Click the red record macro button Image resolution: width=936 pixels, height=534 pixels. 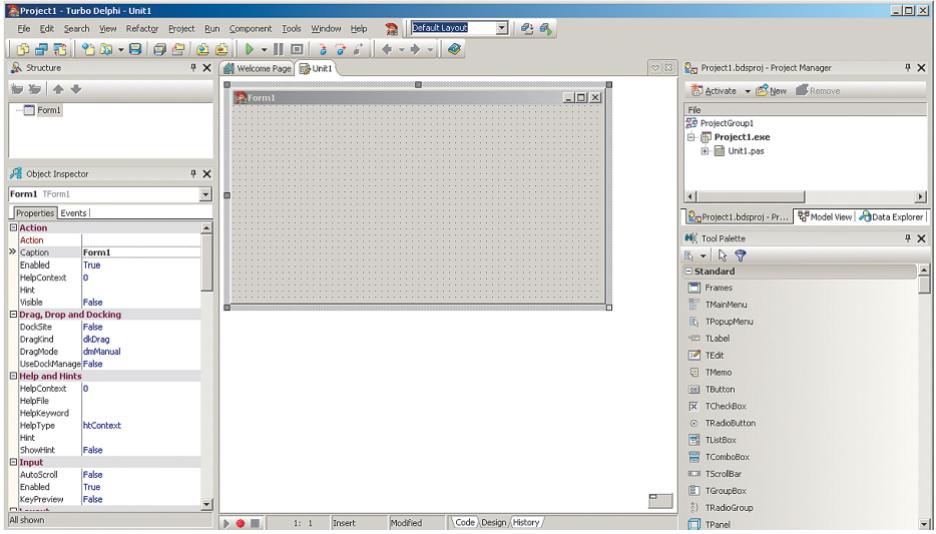[240, 523]
